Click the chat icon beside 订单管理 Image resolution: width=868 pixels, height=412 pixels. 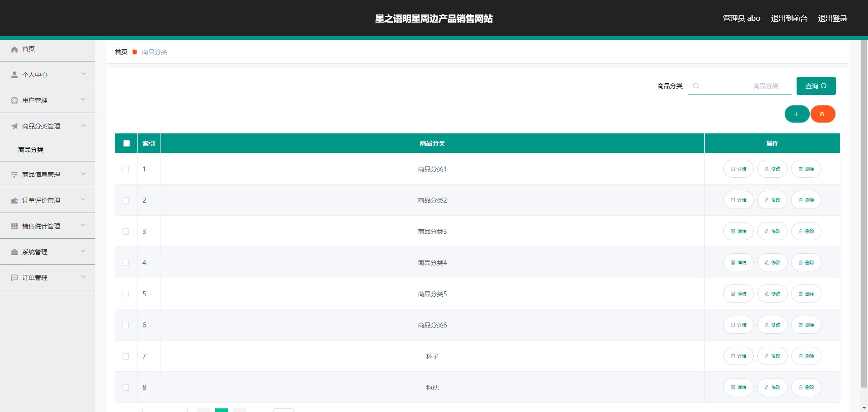14,278
